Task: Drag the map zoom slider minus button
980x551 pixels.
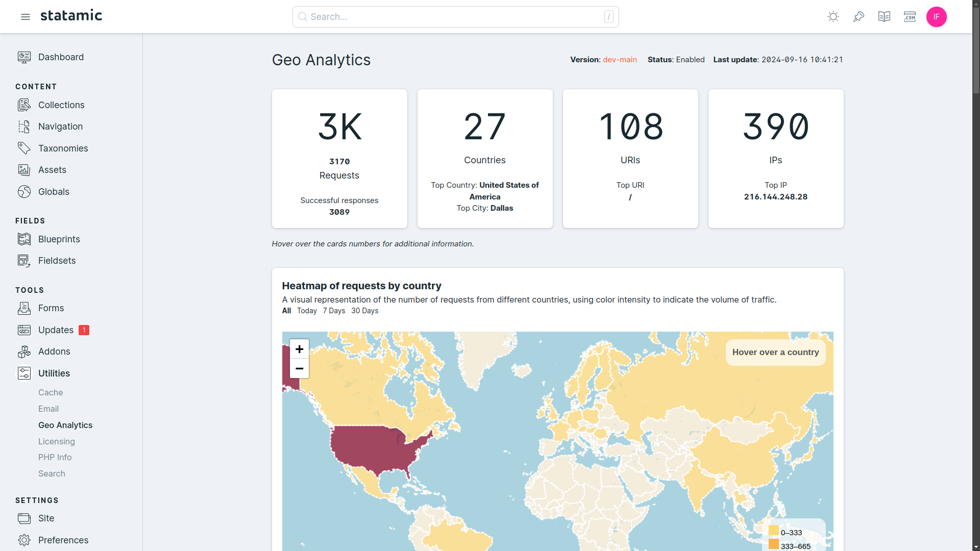Action: pos(300,369)
